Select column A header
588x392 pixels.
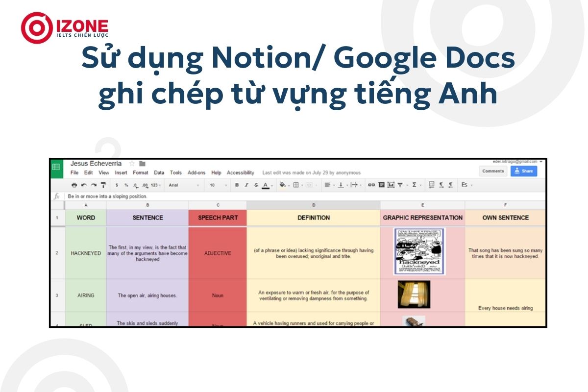[x=86, y=205]
